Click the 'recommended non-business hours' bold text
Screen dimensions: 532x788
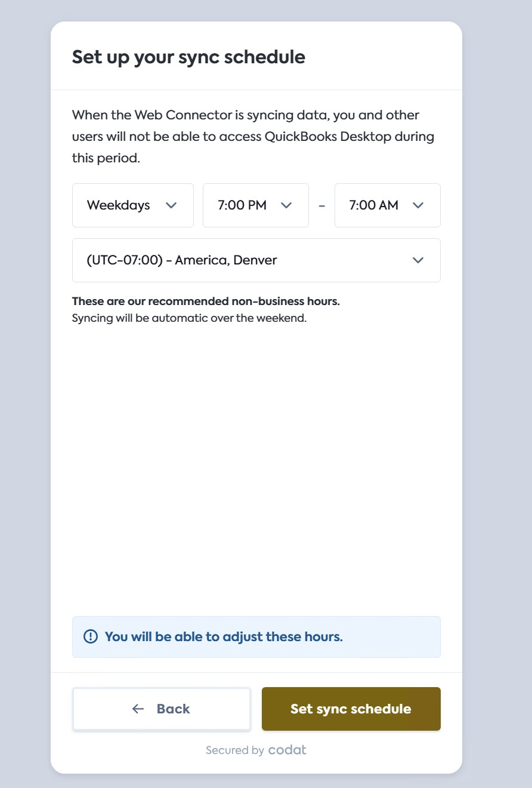[206, 301]
